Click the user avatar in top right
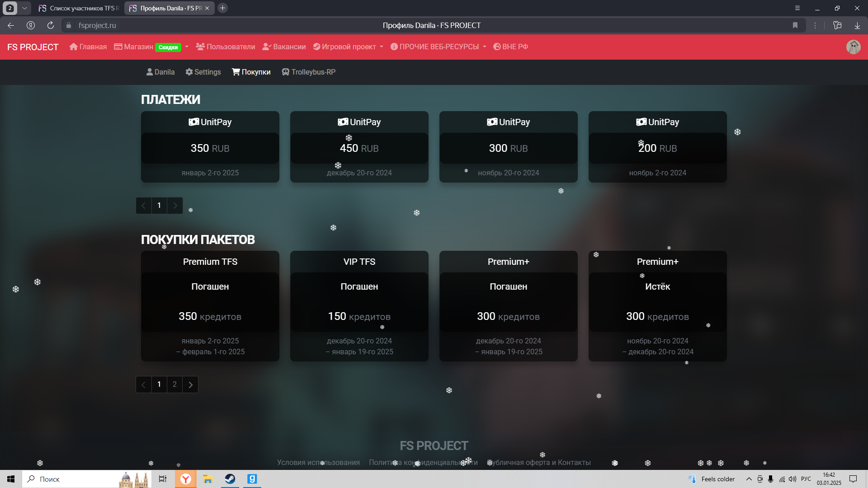The width and height of the screenshot is (868, 488). [x=853, y=47]
